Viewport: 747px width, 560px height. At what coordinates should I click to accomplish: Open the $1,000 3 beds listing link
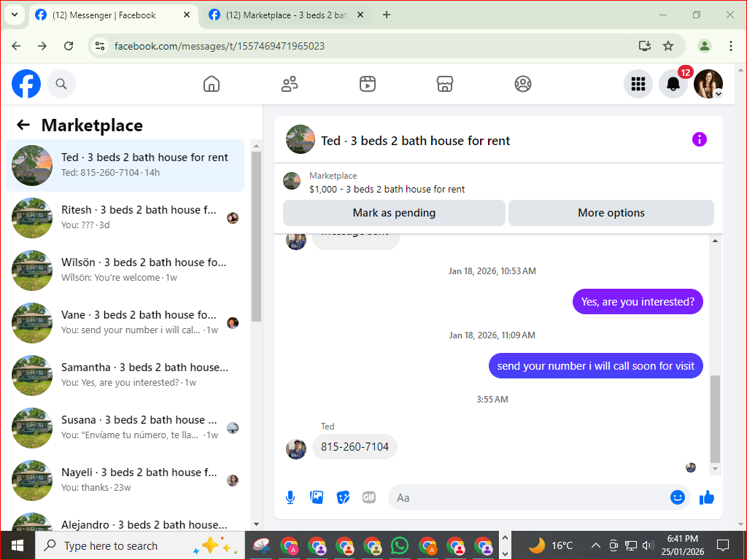387,189
